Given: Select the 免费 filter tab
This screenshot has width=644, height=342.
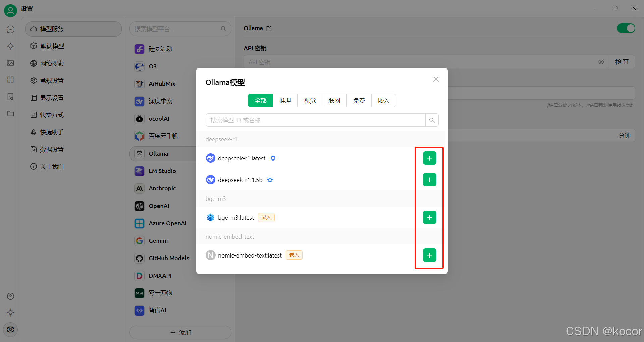Looking at the screenshot, I should [x=359, y=100].
